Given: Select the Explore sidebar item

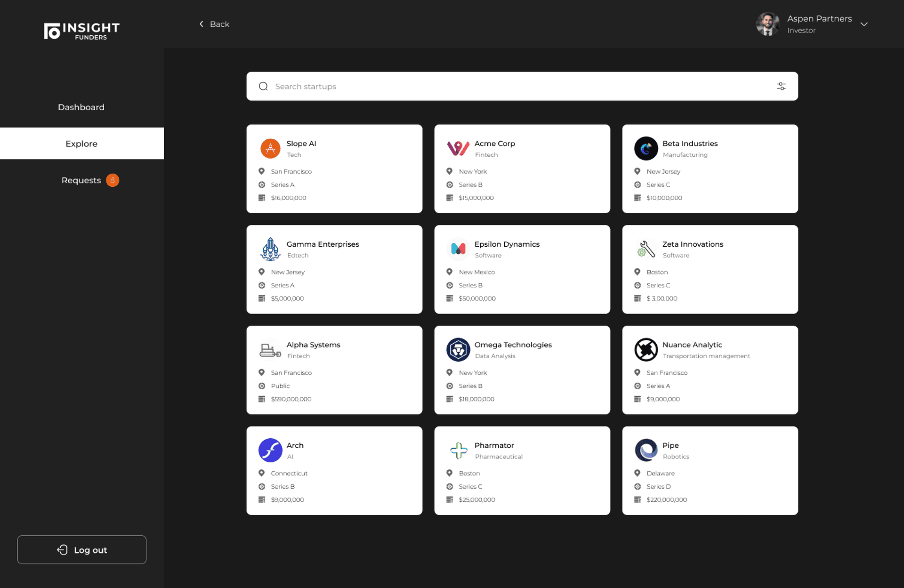Looking at the screenshot, I should [x=81, y=144].
